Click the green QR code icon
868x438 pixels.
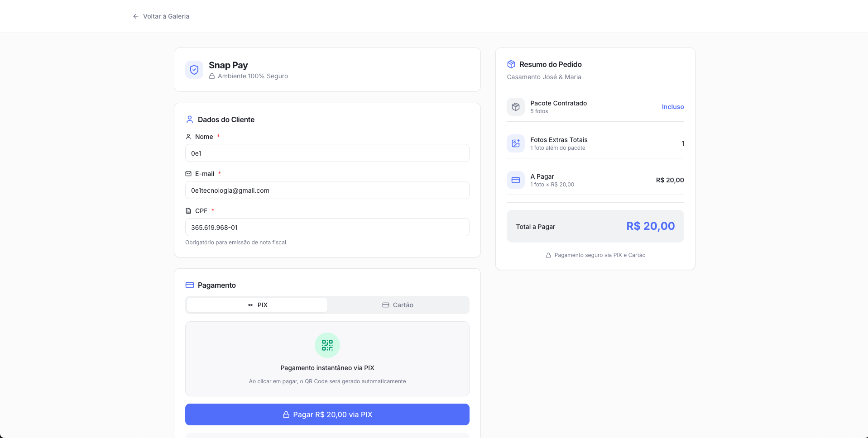pos(327,345)
